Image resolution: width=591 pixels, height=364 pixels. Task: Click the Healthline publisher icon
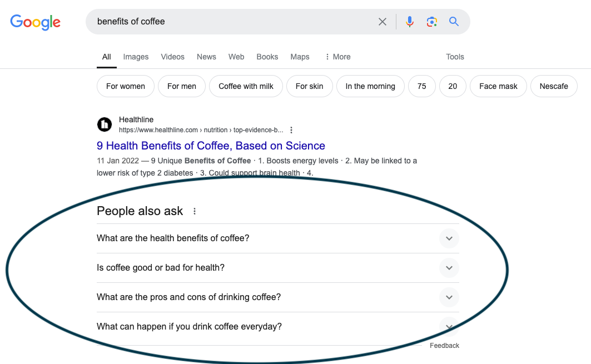pos(104,124)
